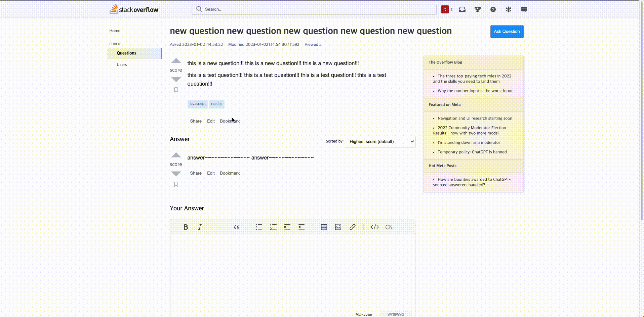The width and height of the screenshot is (644, 317).
Task: Open the Sorted by dropdown
Action: coord(380,141)
